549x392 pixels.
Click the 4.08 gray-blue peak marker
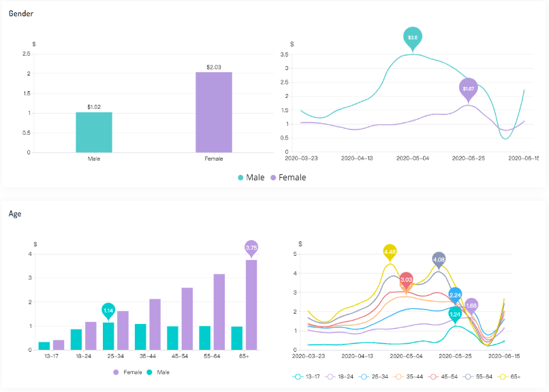coord(439,260)
